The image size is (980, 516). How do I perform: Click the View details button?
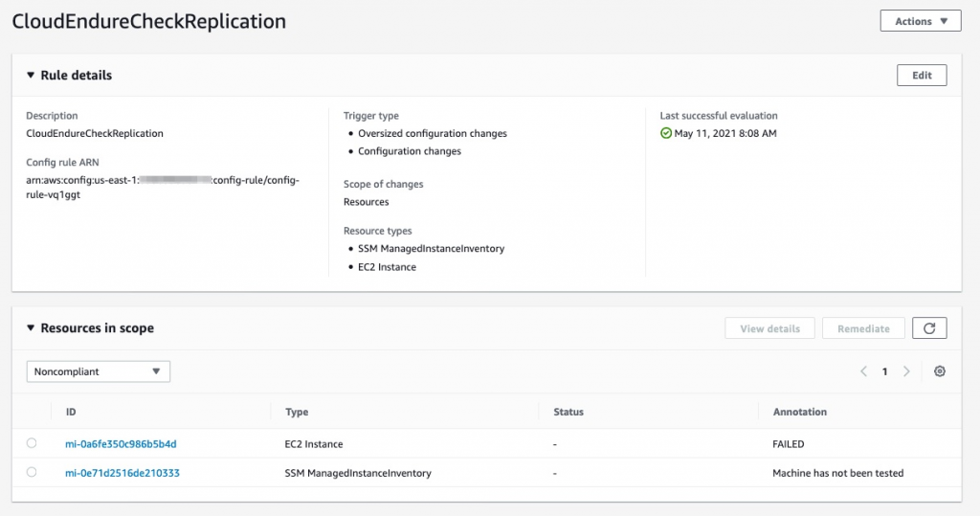769,328
